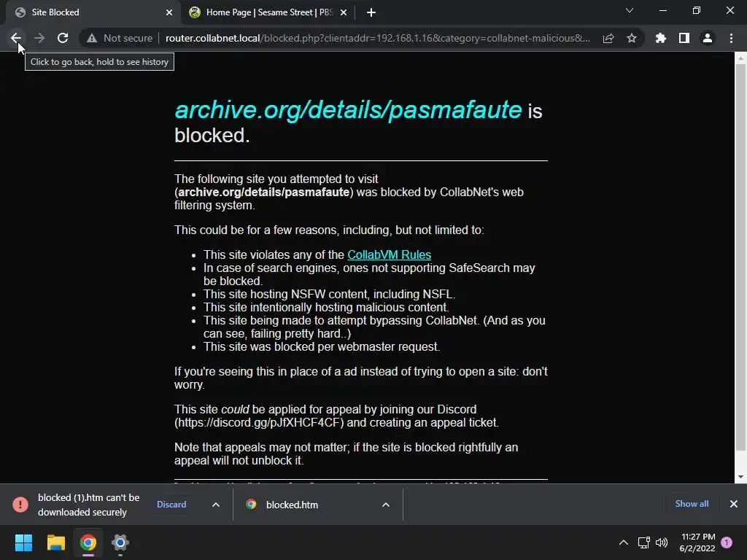Click 'This site hosting NSFW content' bullet

(x=329, y=295)
